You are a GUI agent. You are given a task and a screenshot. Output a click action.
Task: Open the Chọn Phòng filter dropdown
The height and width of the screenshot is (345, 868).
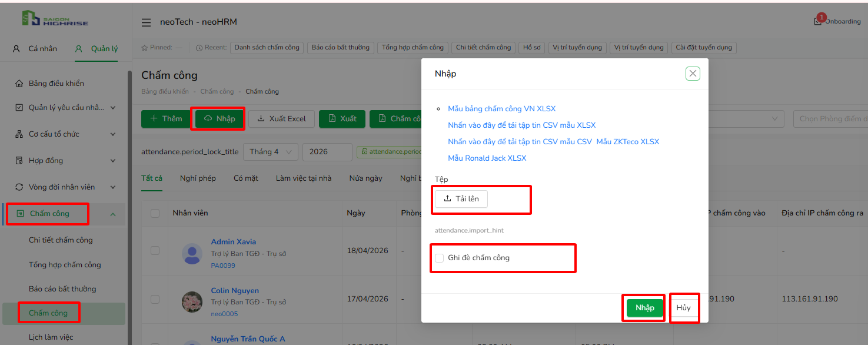pyautogui.click(x=830, y=119)
